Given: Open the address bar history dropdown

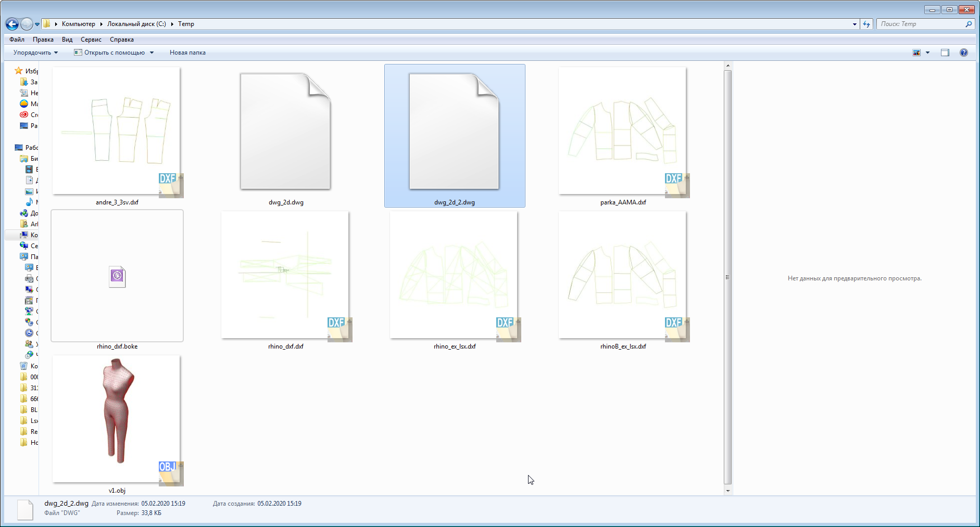Looking at the screenshot, I should pyautogui.click(x=855, y=24).
